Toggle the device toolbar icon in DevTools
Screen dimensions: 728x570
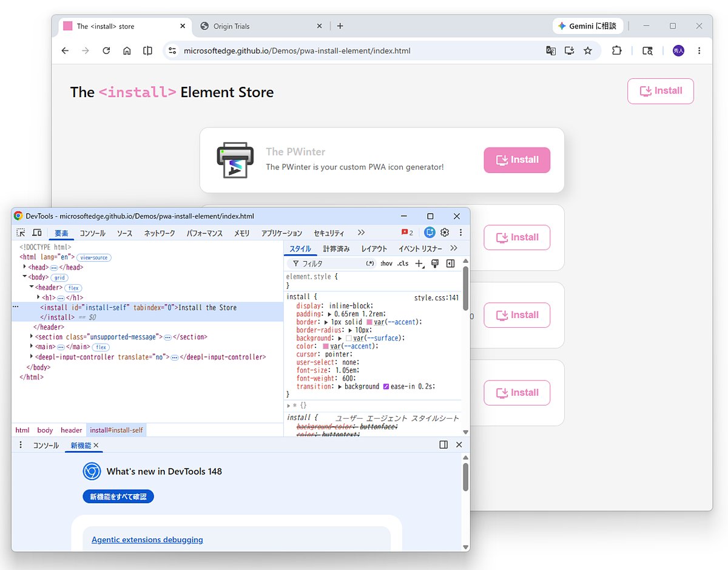37,232
